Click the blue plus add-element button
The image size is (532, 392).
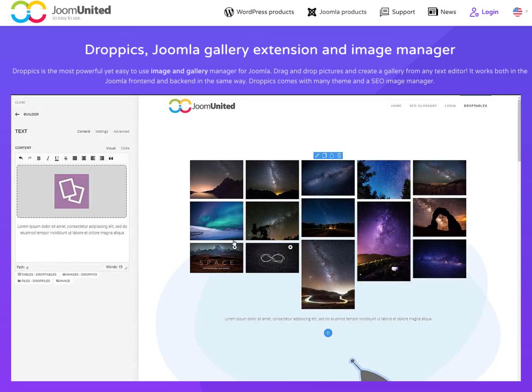pyautogui.click(x=328, y=333)
